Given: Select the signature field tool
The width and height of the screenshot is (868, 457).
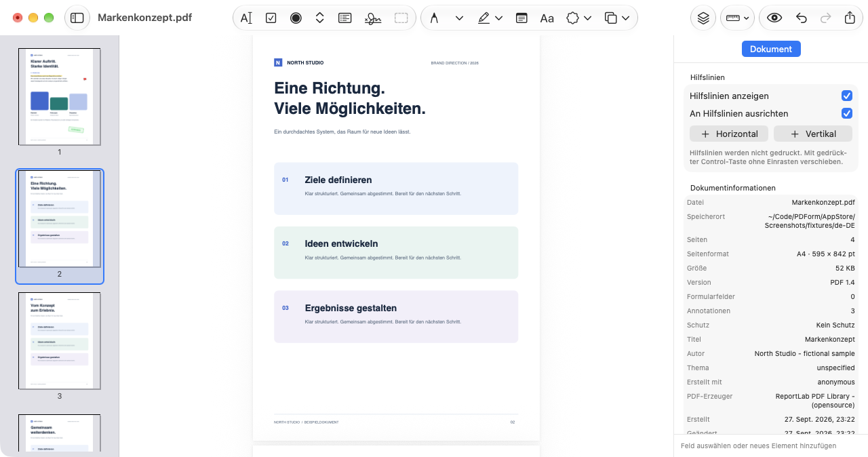Looking at the screenshot, I should coord(373,18).
